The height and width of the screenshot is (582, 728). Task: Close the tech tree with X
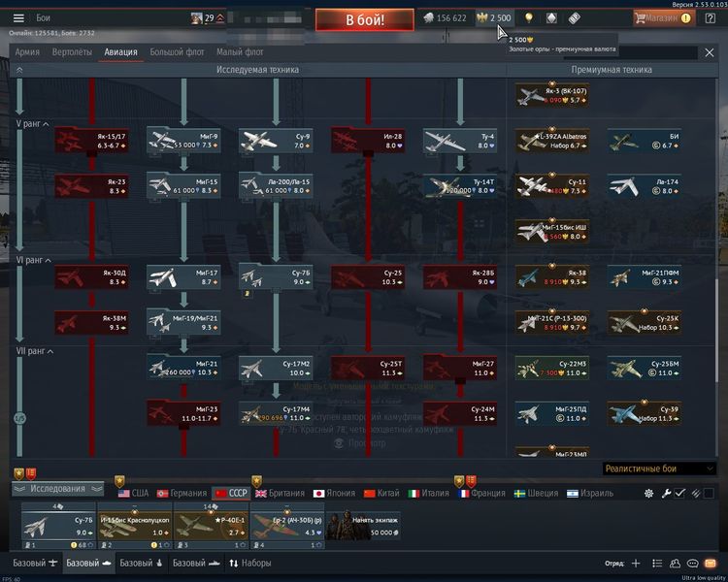click(708, 52)
